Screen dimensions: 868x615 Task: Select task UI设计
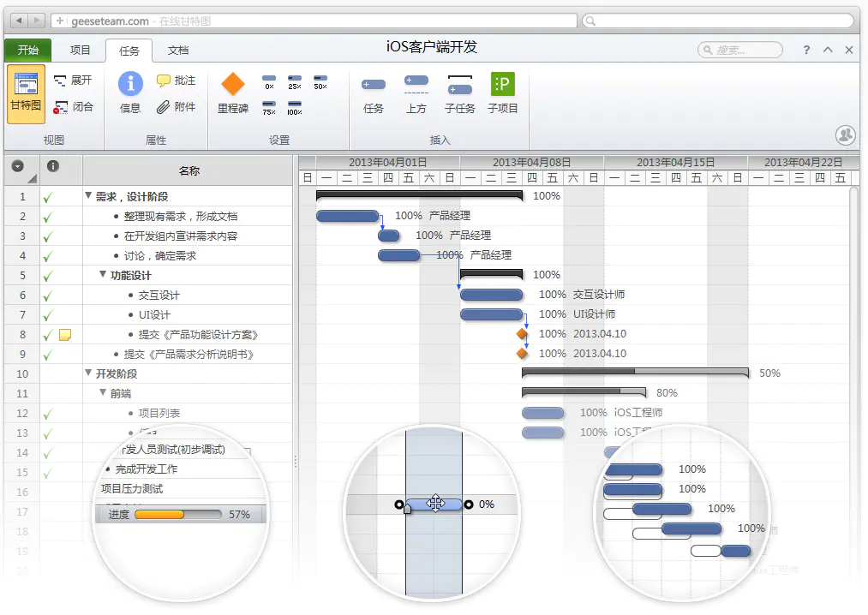154,315
